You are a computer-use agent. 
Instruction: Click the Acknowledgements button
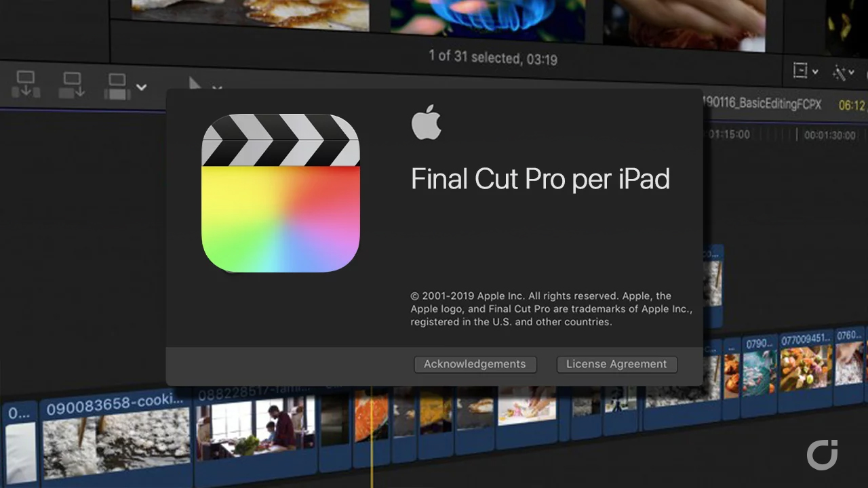click(475, 364)
